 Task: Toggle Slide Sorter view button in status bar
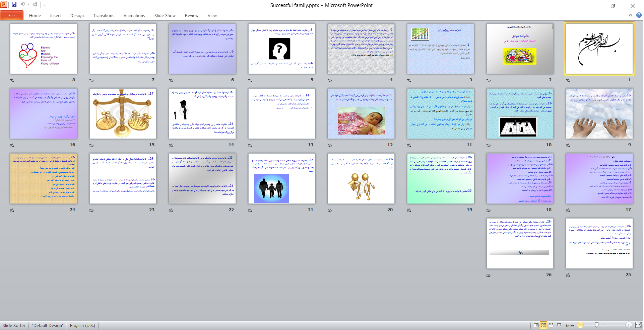[x=543, y=325]
